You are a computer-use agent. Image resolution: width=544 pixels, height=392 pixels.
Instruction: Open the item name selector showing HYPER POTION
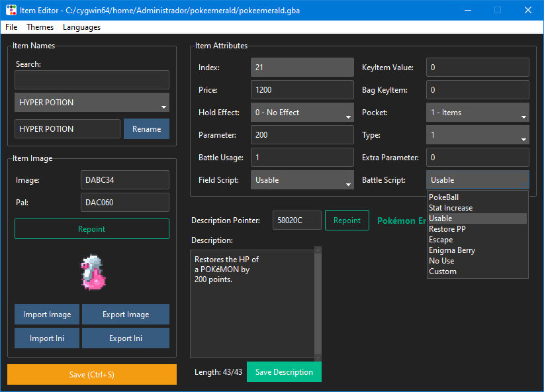click(92, 103)
